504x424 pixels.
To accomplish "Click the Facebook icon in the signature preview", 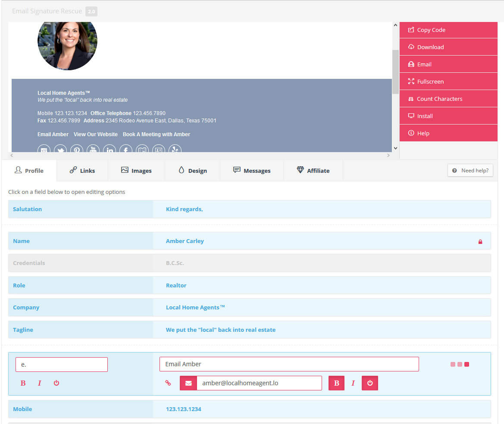I will (x=125, y=150).
